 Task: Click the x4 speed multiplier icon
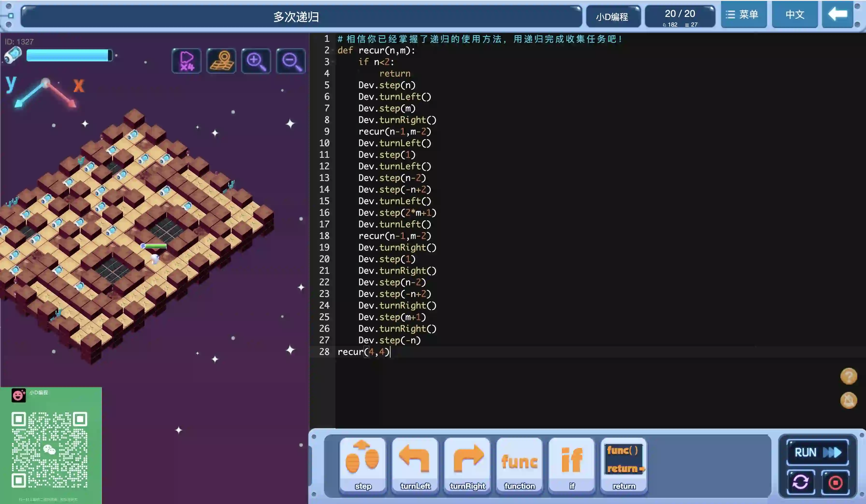186,61
